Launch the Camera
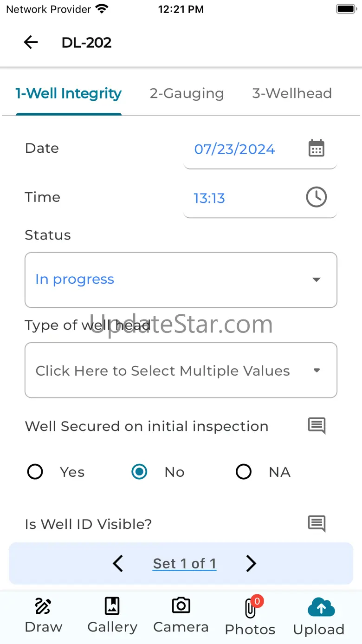The image size is (362, 644). 181,615
